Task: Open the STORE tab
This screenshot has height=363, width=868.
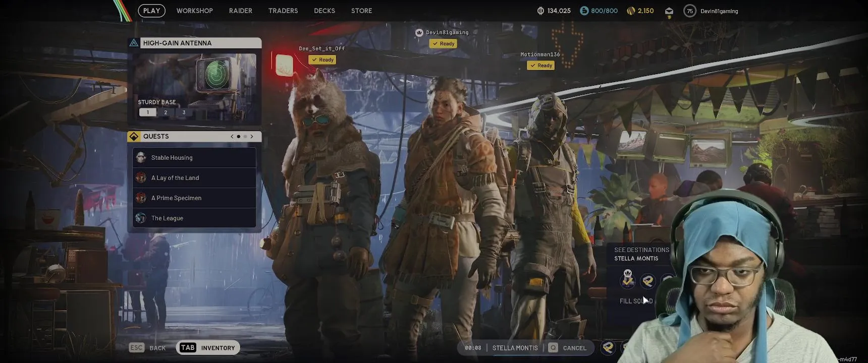Action: pos(361,11)
